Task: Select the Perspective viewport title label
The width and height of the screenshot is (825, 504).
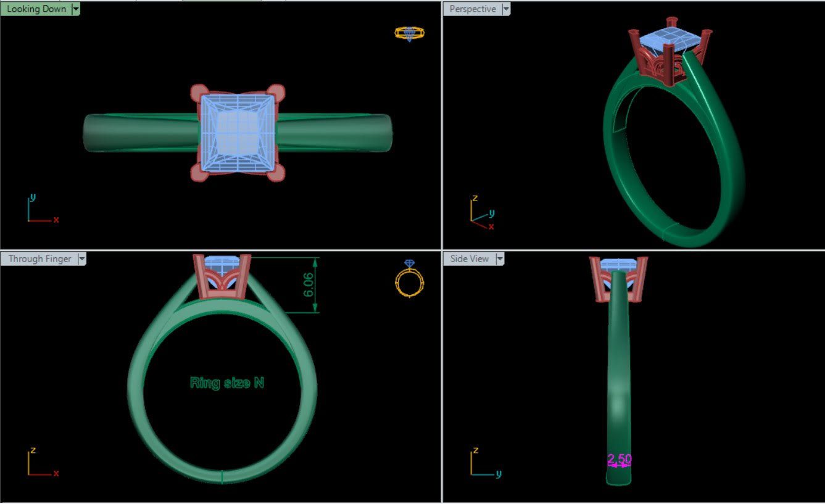Action: [473, 9]
